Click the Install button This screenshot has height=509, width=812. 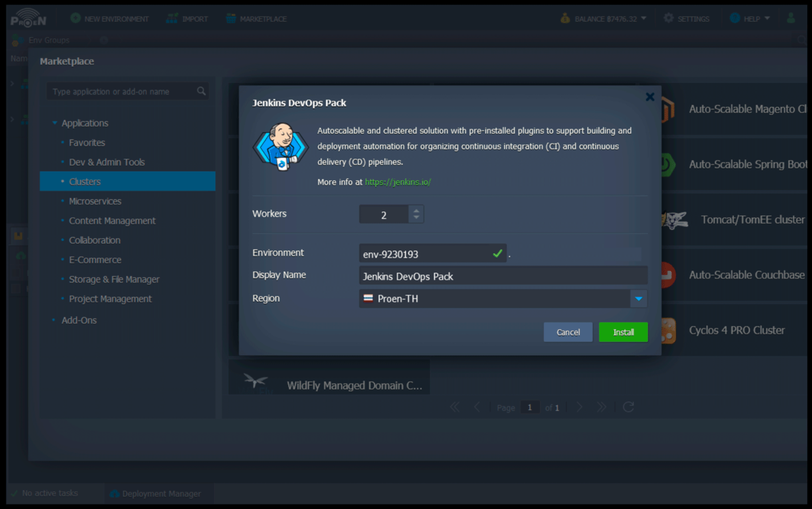[623, 332]
